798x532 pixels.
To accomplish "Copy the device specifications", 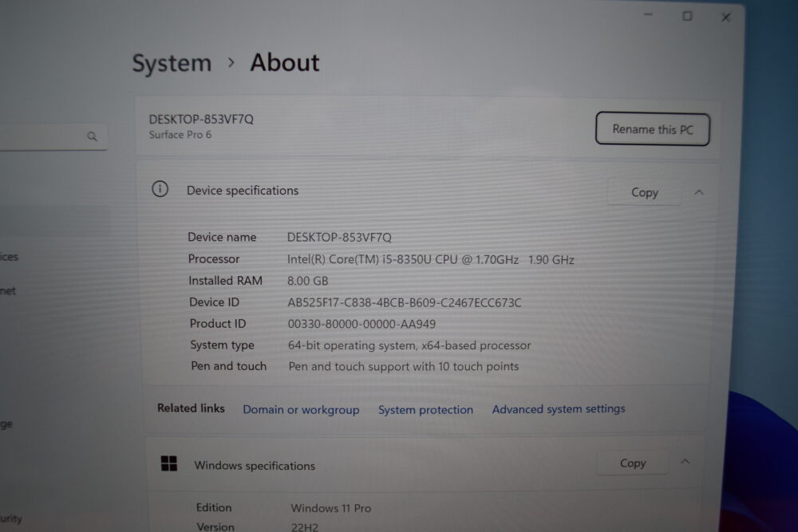I will (645, 192).
